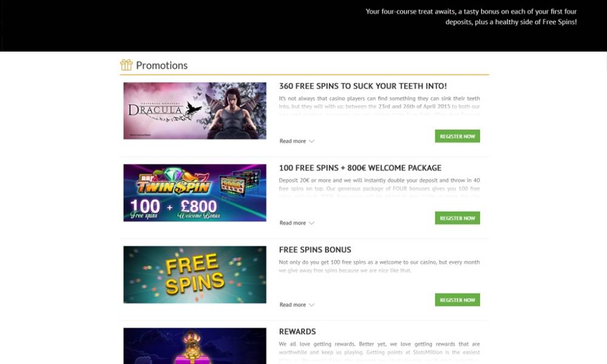The image size is (607, 364).
Task: Click the Rewards heading
Action: 297,331
